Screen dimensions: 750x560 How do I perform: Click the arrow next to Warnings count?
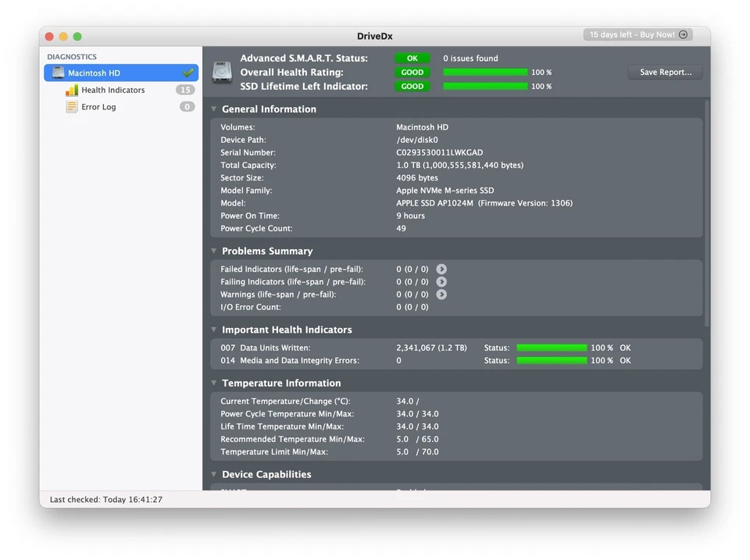tap(441, 294)
